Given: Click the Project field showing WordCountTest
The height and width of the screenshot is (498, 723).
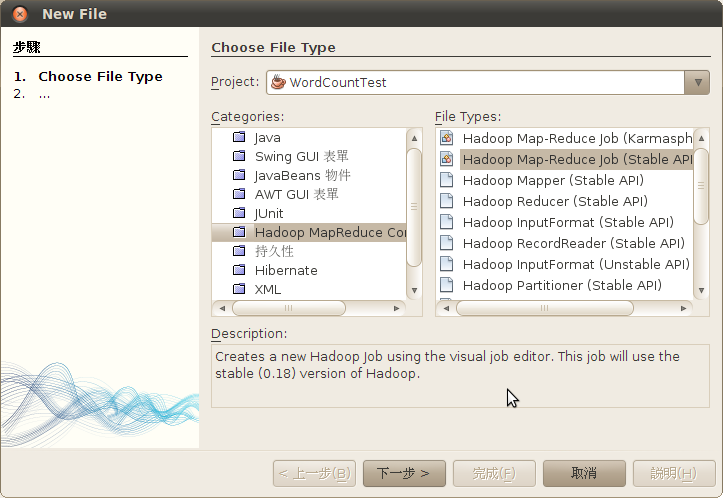Looking at the screenshot, I should coord(488,83).
